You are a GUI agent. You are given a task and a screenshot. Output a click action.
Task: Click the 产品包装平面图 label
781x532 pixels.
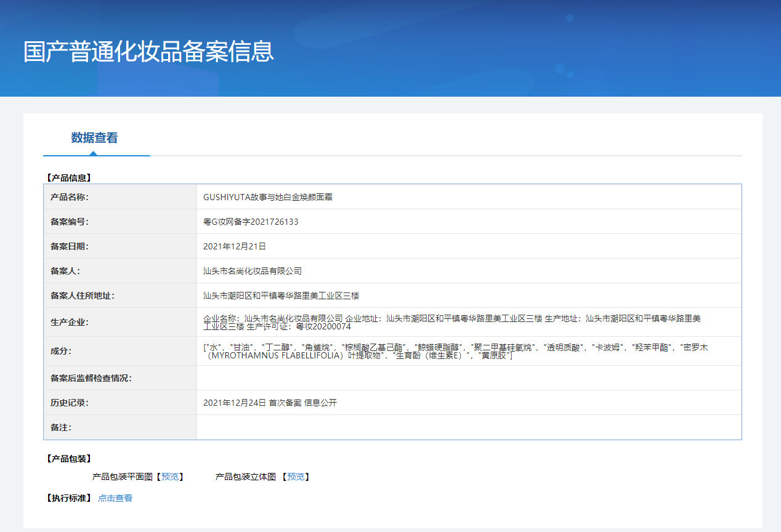[x=122, y=477]
